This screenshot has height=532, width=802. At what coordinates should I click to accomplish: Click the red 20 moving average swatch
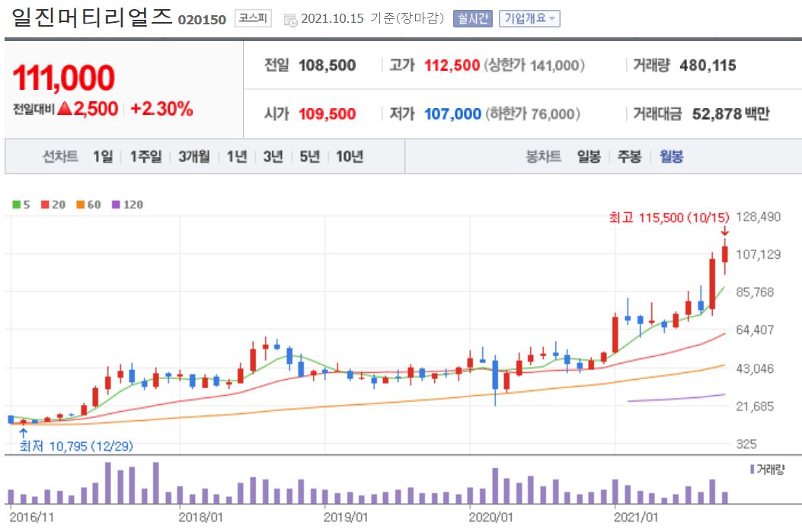(x=45, y=205)
